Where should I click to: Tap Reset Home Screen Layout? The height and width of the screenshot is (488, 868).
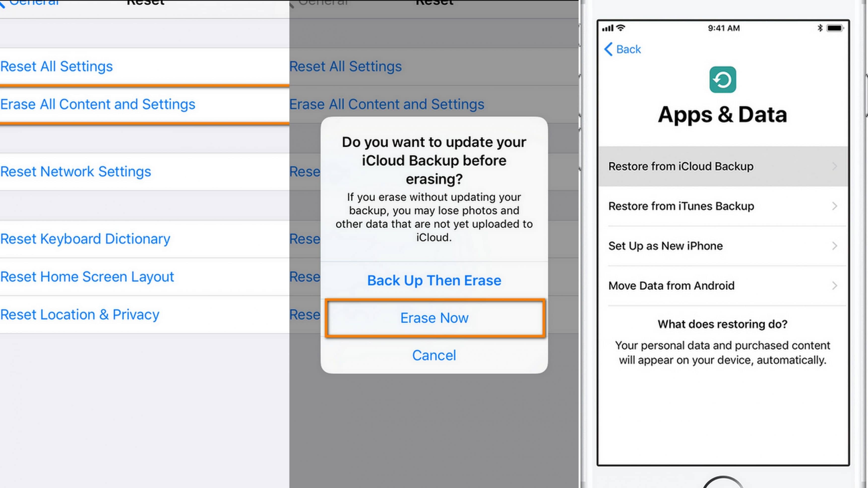click(87, 277)
